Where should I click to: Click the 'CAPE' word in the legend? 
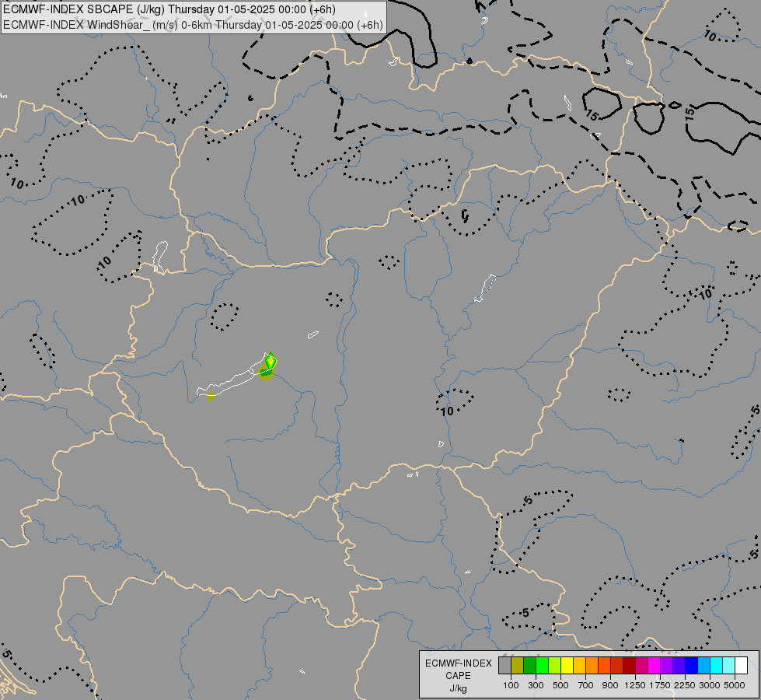click(458, 676)
